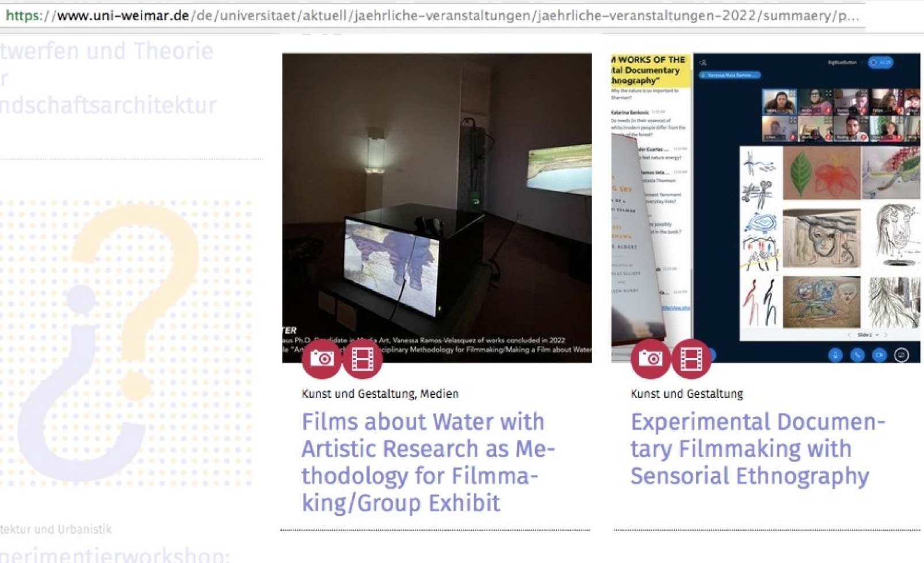The image size is (924, 563).
Task: Click the film strip icon under Experimental Documentary Filmmaking
Action: click(x=691, y=359)
